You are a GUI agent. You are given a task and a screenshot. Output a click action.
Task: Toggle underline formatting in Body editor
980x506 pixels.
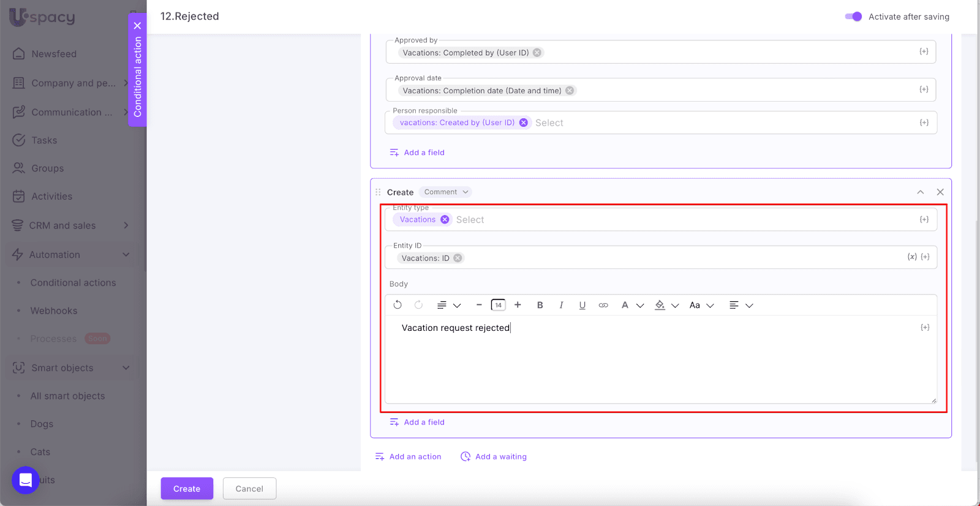coord(582,305)
